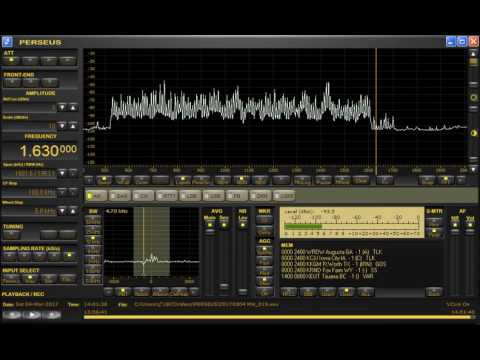Image resolution: width=480 pixels, height=360 pixels.
Task: Click the second MKR button
Action: tap(265, 231)
